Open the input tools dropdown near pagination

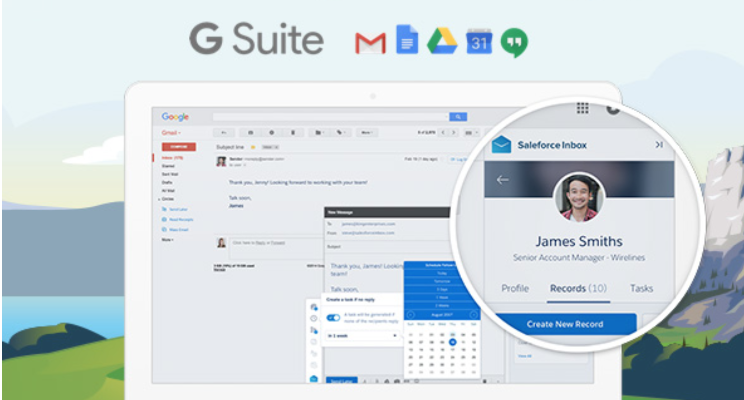coord(470,133)
